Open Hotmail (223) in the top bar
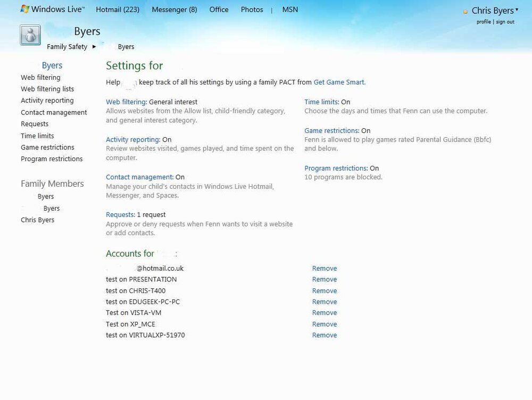 pos(118,10)
